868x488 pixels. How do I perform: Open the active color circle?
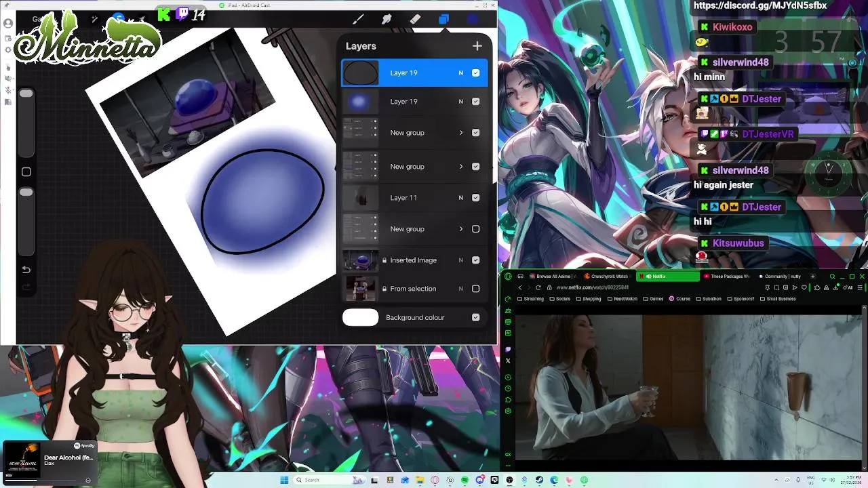tap(473, 19)
